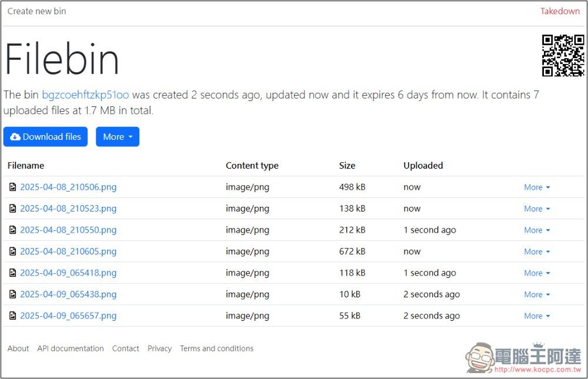588x379 pixels.
Task: Click the QR code image
Action: point(563,56)
